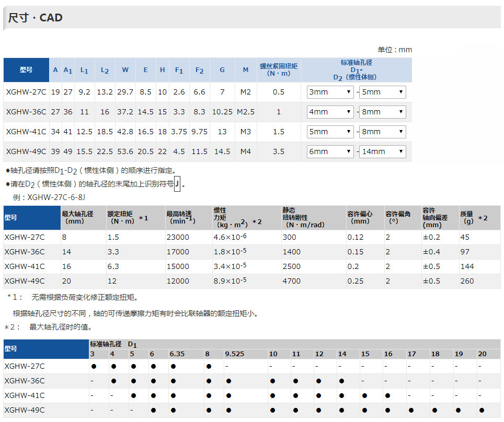Open D2 dropdown for XGHW-27C showing 5mm
Viewport: 504px width, 422px height.
click(x=383, y=92)
